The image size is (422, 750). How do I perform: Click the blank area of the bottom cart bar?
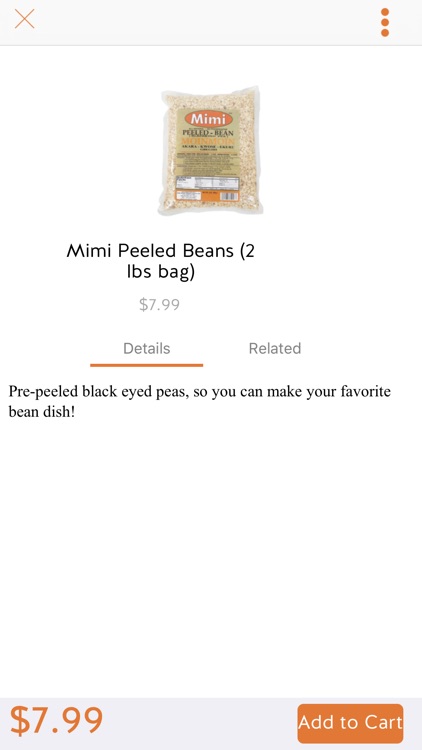[201, 723]
